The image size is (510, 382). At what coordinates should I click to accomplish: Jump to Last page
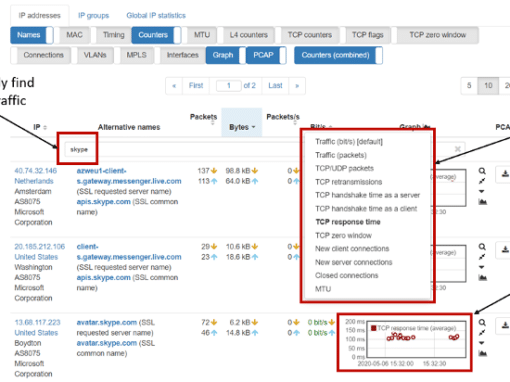(x=275, y=86)
